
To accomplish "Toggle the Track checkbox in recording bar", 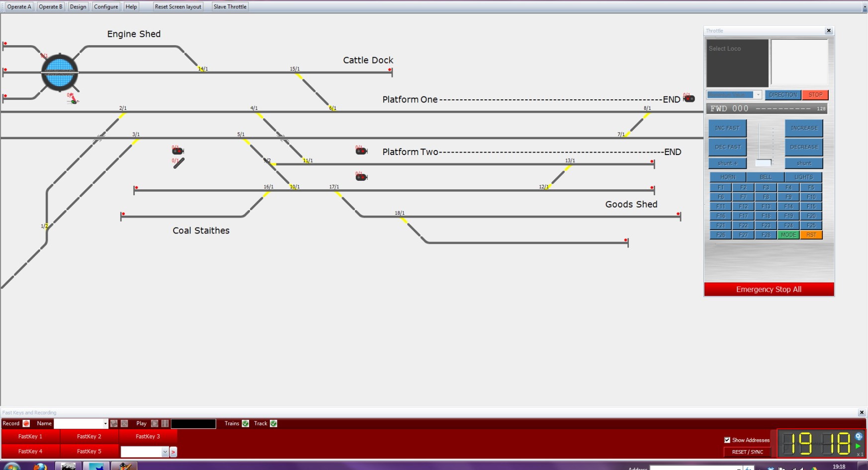I will click(x=273, y=423).
